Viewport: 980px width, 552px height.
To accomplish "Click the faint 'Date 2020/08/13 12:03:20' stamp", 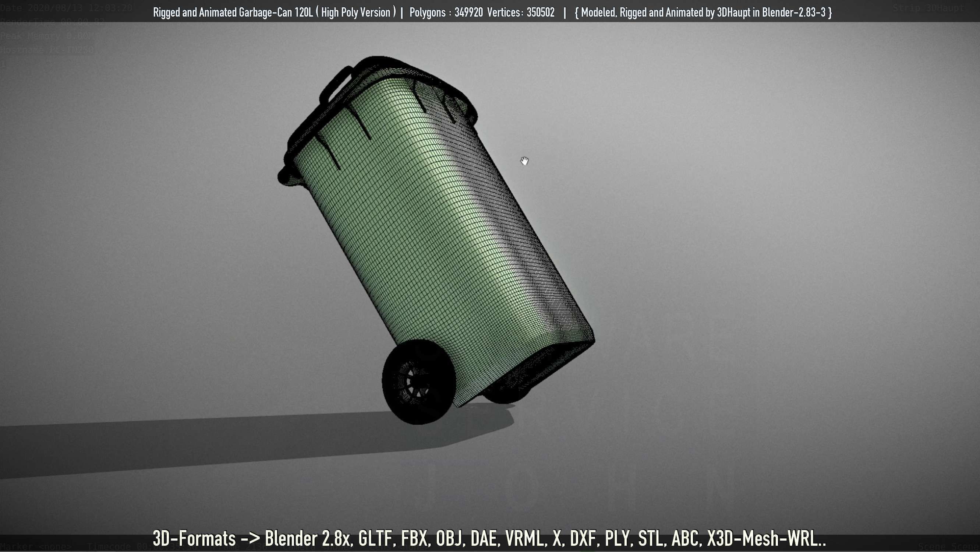I will pyautogui.click(x=66, y=8).
